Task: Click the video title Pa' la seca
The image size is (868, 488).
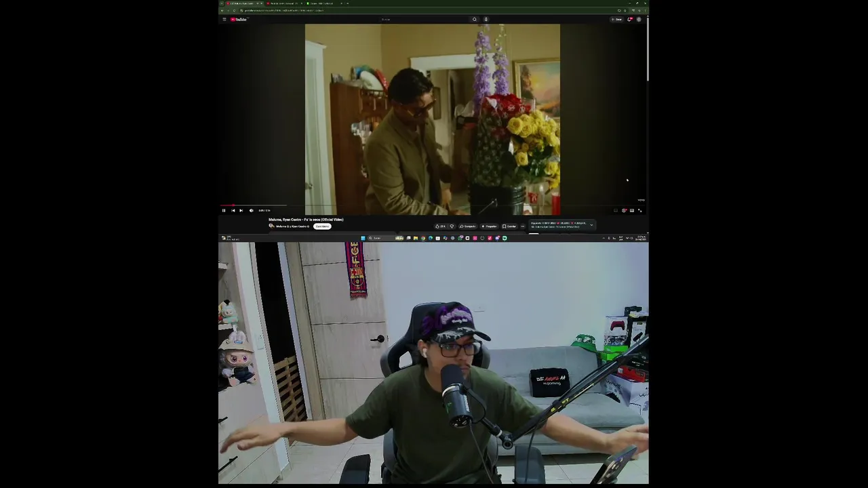Action: (x=306, y=220)
